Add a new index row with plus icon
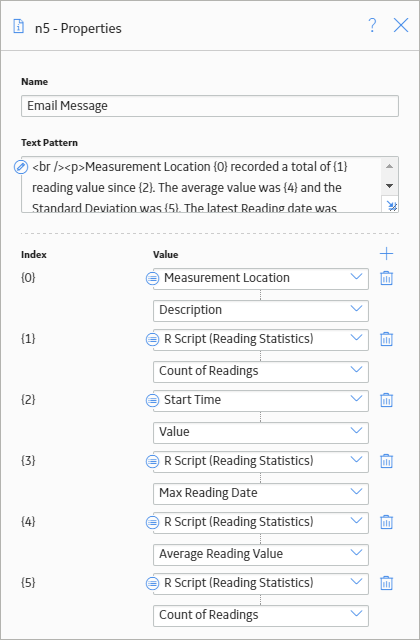 point(386,254)
